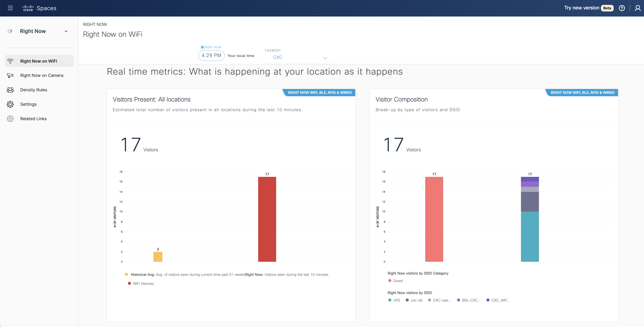Click the Density Rules people icon
Image resolution: width=644 pixels, height=327 pixels.
coord(10,90)
